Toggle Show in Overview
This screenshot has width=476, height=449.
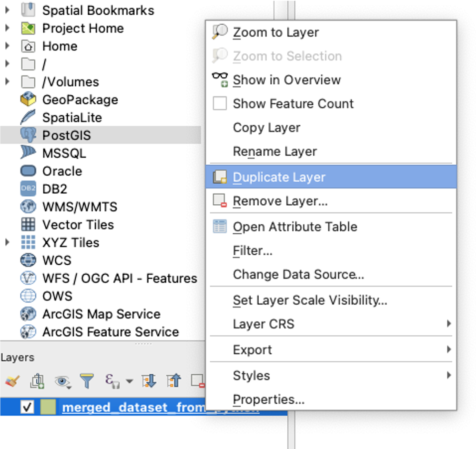tap(286, 80)
